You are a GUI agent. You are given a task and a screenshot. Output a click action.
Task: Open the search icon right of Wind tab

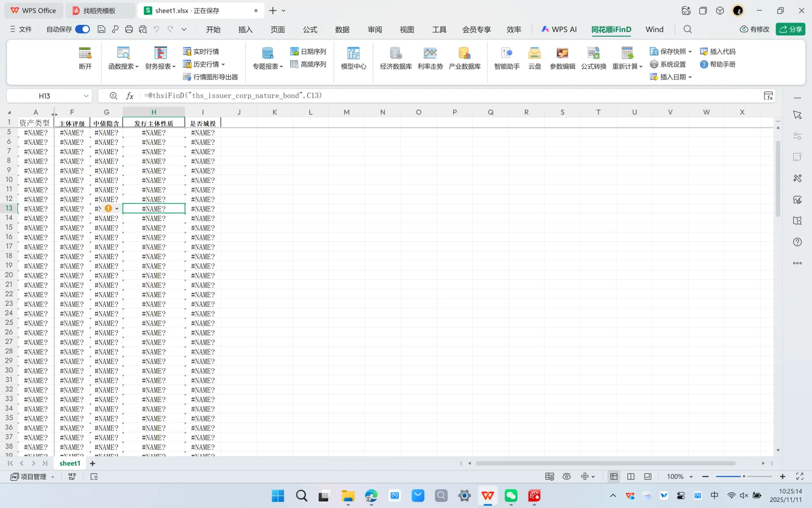pos(687,29)
